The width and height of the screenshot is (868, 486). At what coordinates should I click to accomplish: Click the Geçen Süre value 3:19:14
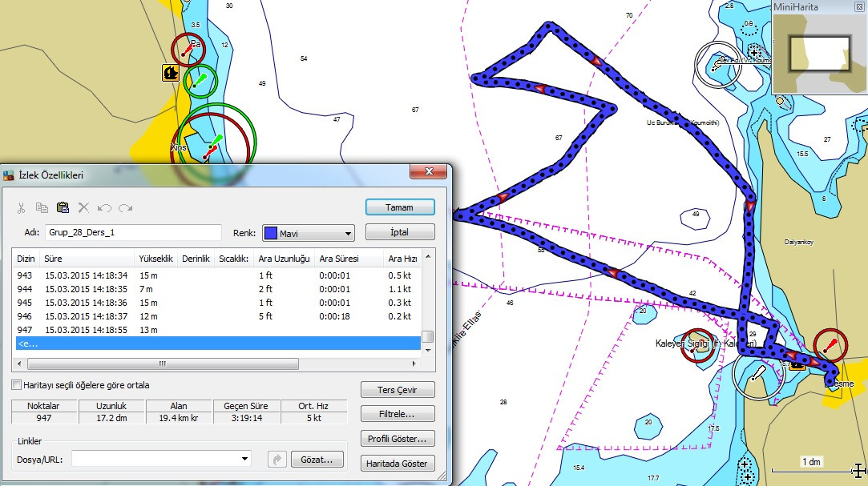point(246,418)
